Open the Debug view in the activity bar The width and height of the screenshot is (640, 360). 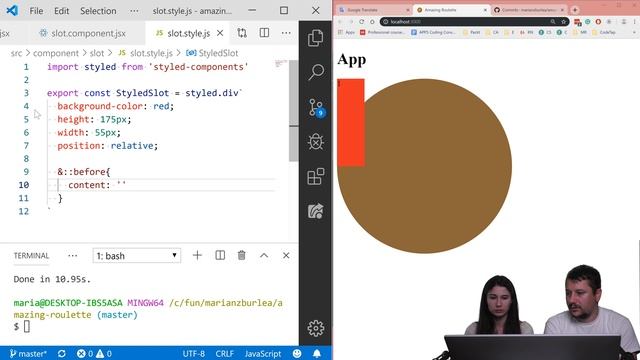(x=316, y=142)
